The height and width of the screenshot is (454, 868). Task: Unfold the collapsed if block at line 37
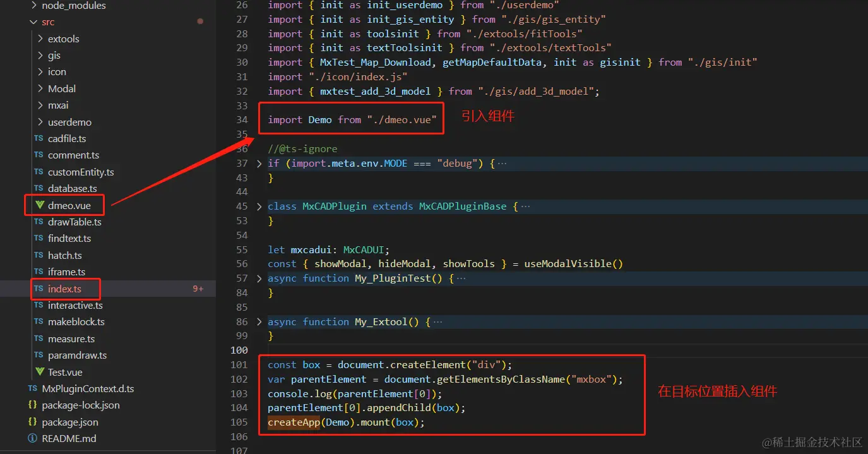point(259,164)
